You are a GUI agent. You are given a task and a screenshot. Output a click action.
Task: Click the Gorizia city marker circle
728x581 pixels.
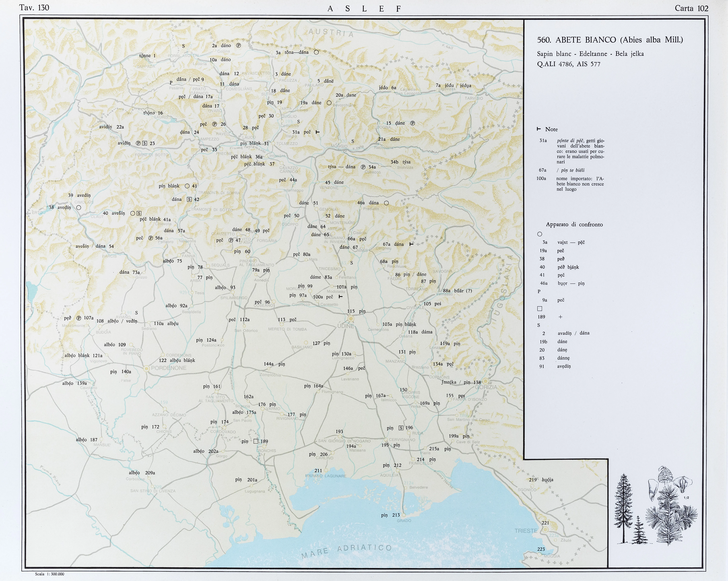(x=486, y=381)
